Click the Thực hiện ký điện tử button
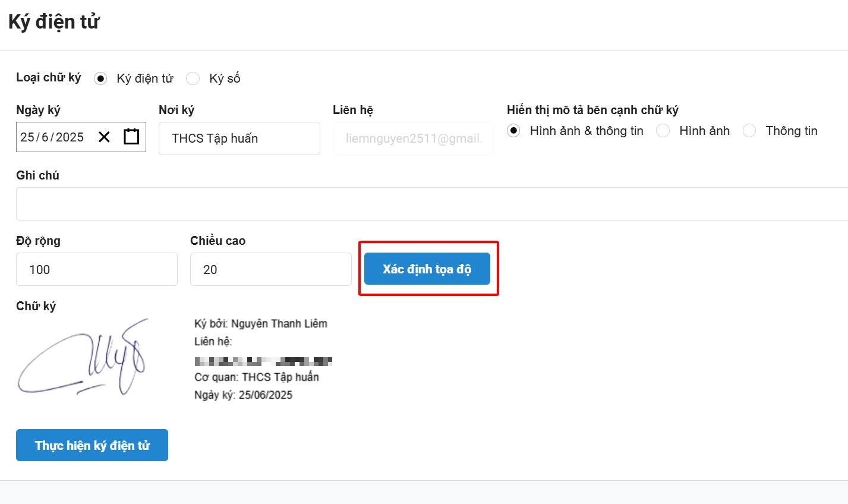The height and width of the screenshot is (504, 848). point(92,445)
